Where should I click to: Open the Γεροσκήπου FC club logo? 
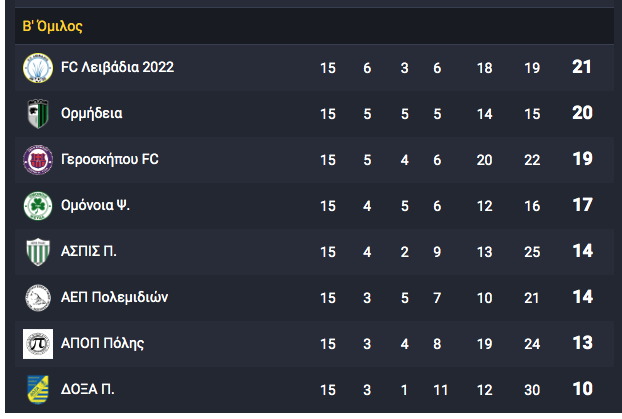click(38, 160)
